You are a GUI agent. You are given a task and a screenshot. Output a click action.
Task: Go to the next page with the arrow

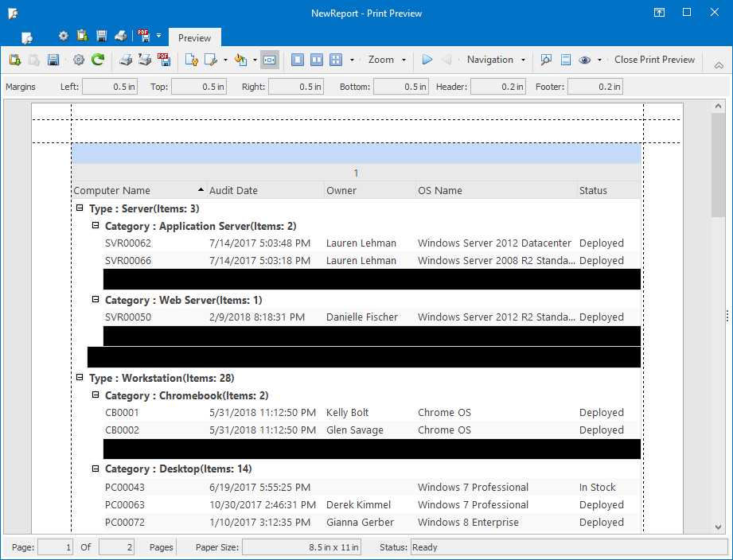[427, 60]
